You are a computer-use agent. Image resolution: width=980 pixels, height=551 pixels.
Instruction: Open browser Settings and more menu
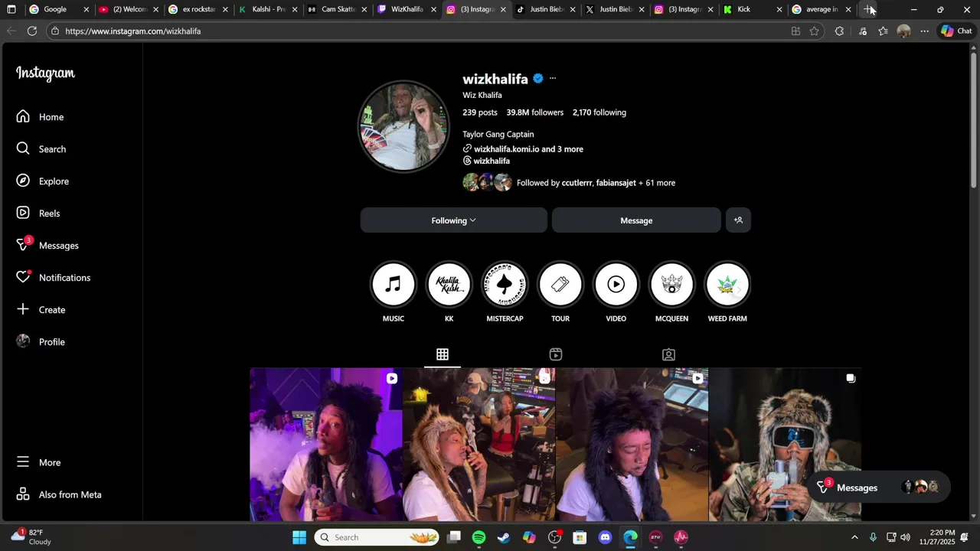tap(924, 31)
